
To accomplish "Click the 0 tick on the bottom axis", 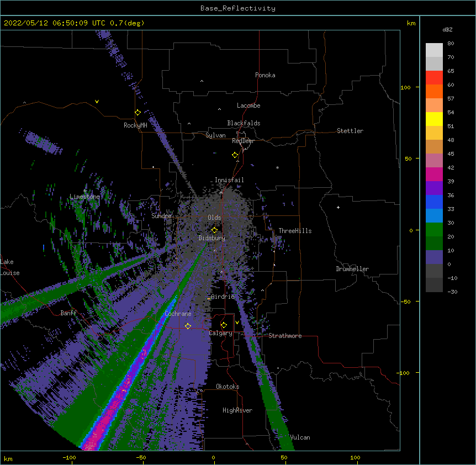I will [213, 457].
